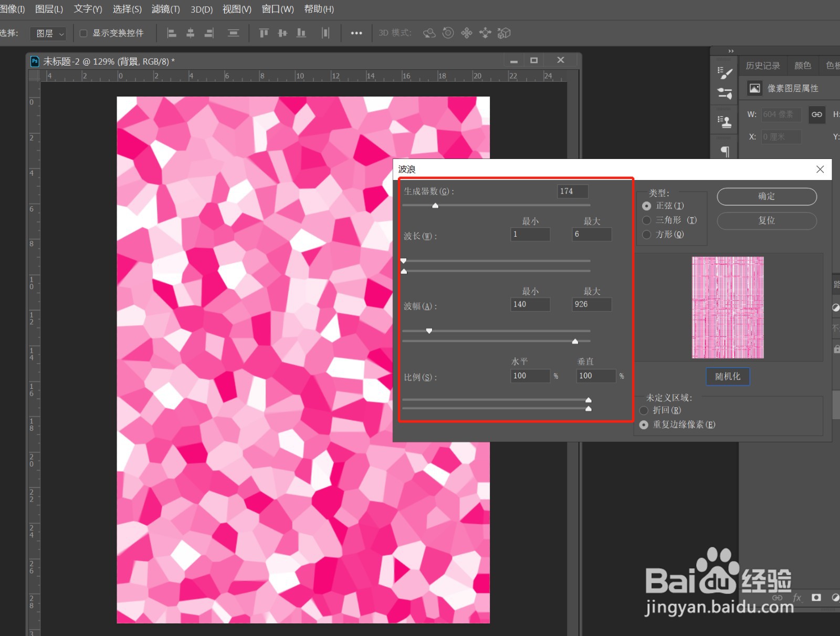Click the add layer mask icon

[816, 597]
